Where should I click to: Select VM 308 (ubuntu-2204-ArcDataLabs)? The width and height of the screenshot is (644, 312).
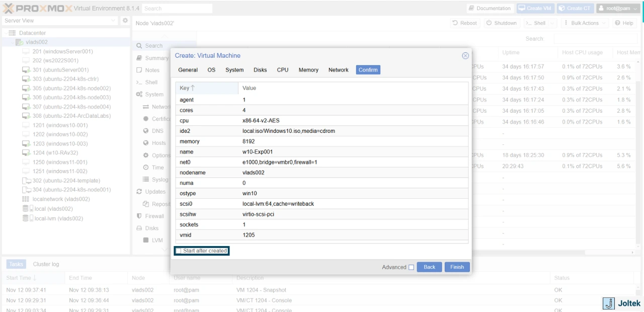(71, 116)
